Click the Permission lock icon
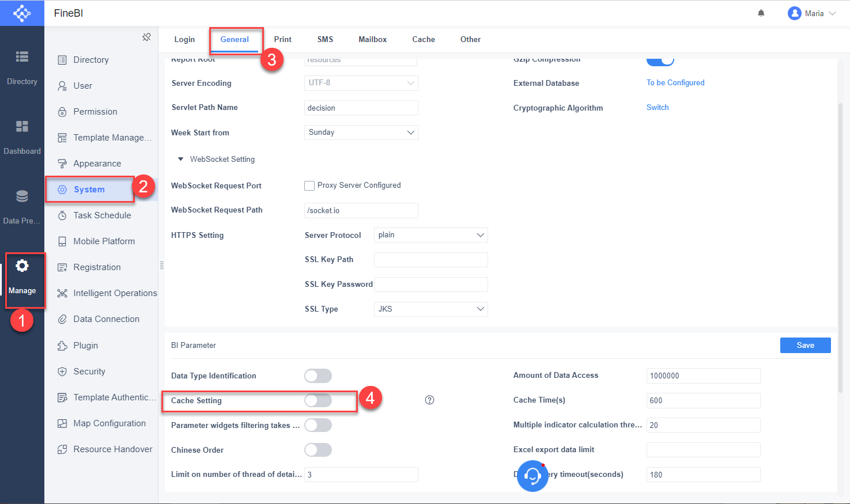Screen dimensions: 850x504 point(62,112)
